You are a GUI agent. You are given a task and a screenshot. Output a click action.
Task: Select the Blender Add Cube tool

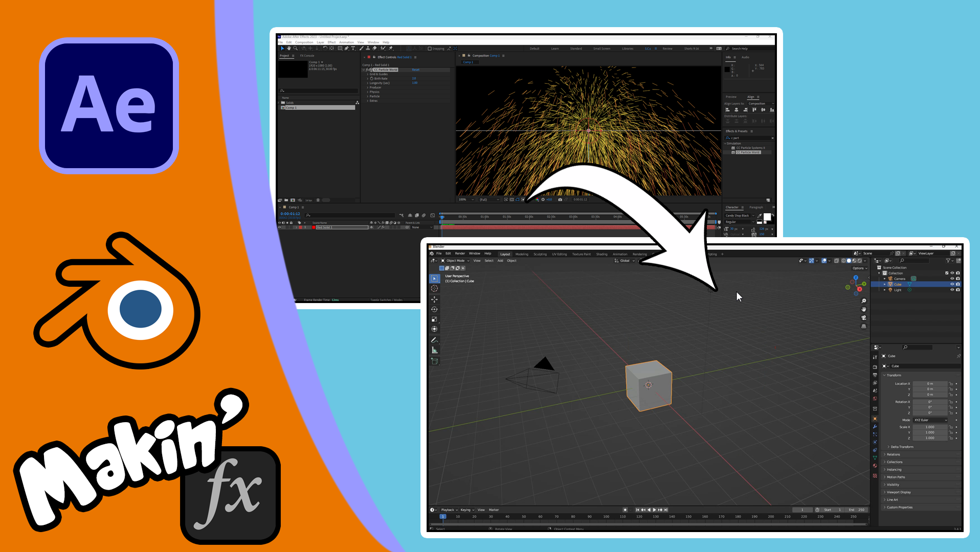pyautogui.click(x=434, y=361)
